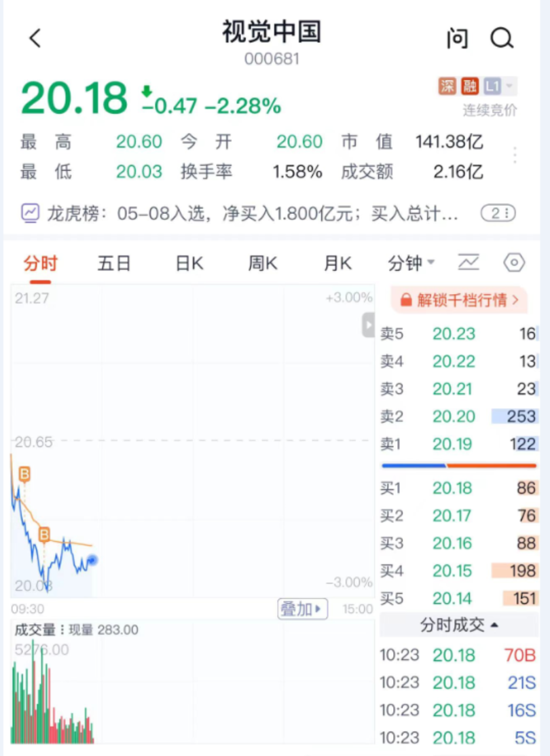Collapse the 分时成交 header
Viewport: 550px width, 756px height.
458,625
